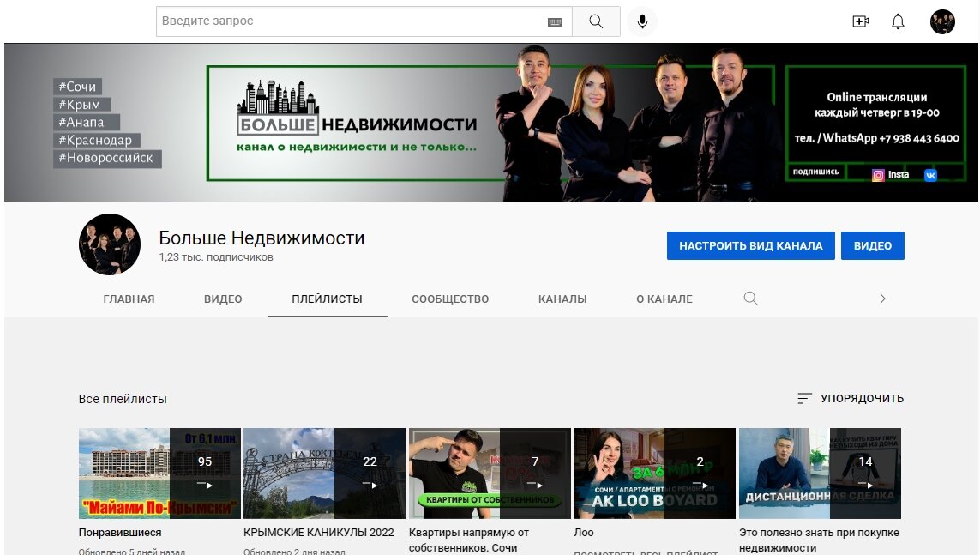Select the ПЛЕЙЛИСТЫ tab
The width and height of the screenshot is (980, 555).
(327, 299)
